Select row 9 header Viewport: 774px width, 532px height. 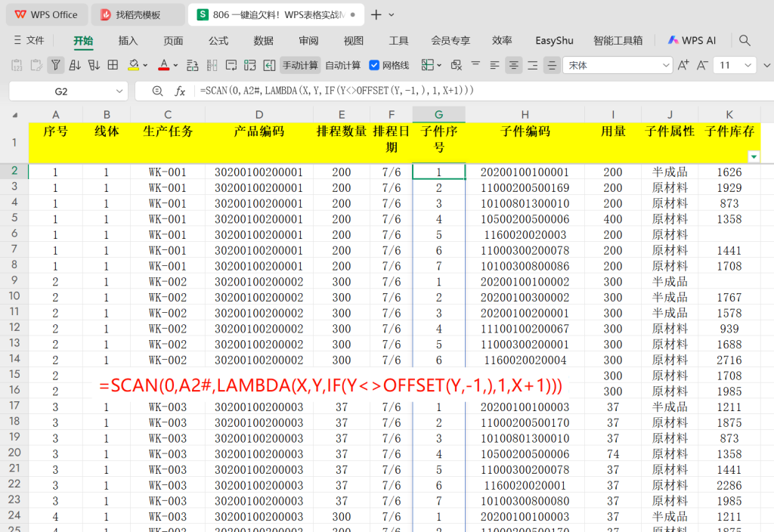(14, 281)
